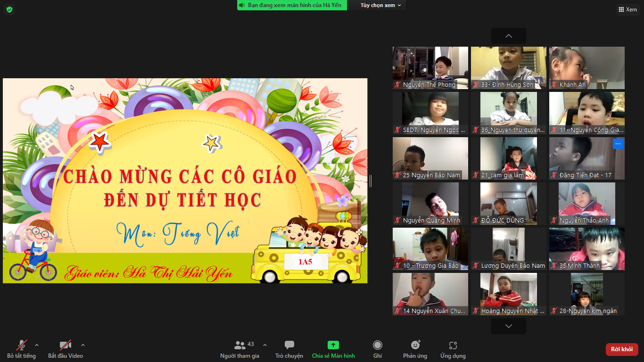This screenshot has width=644, height=362.
Task: Expand the arrow next to Người tham gia
Action: point(264,345)
